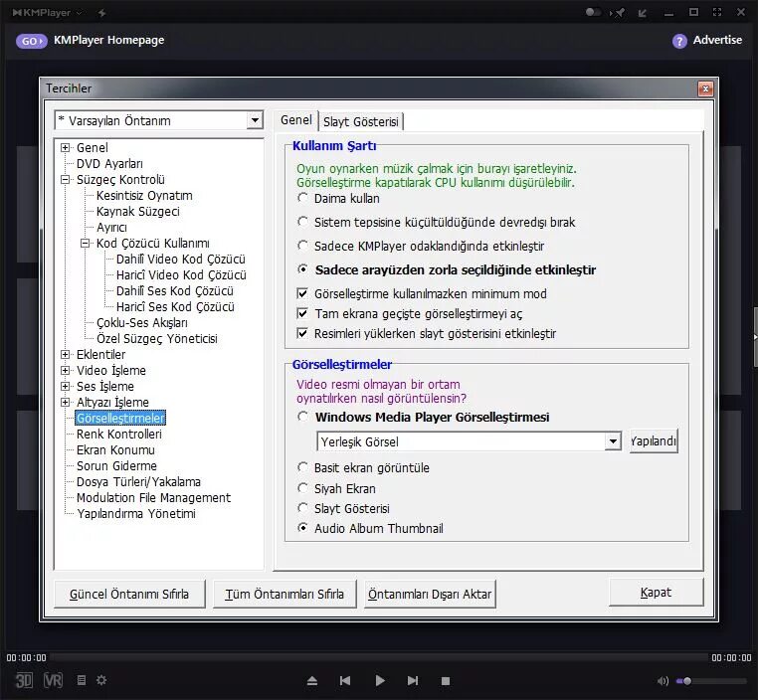
Task: Click the Yapılandı button
Action: click(654, 441)
